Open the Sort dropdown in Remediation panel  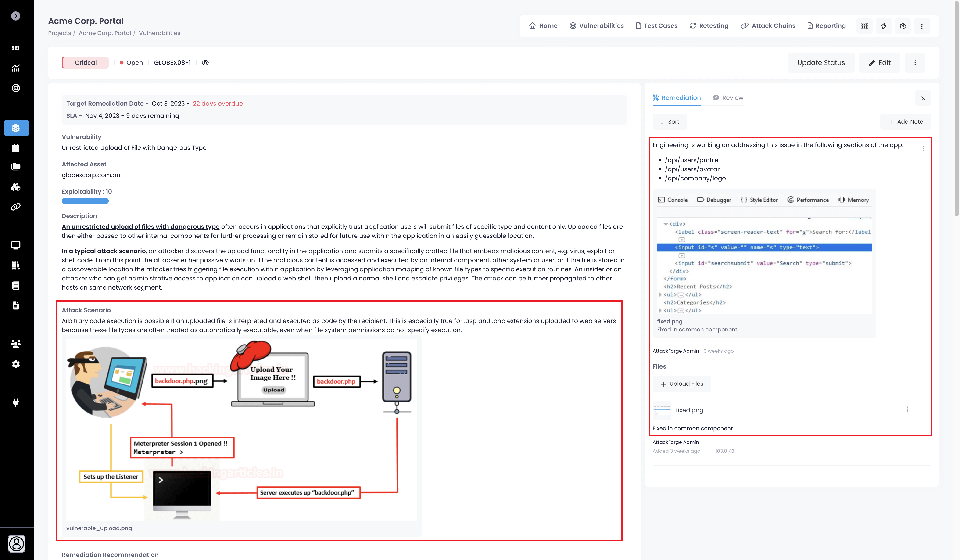670,122
